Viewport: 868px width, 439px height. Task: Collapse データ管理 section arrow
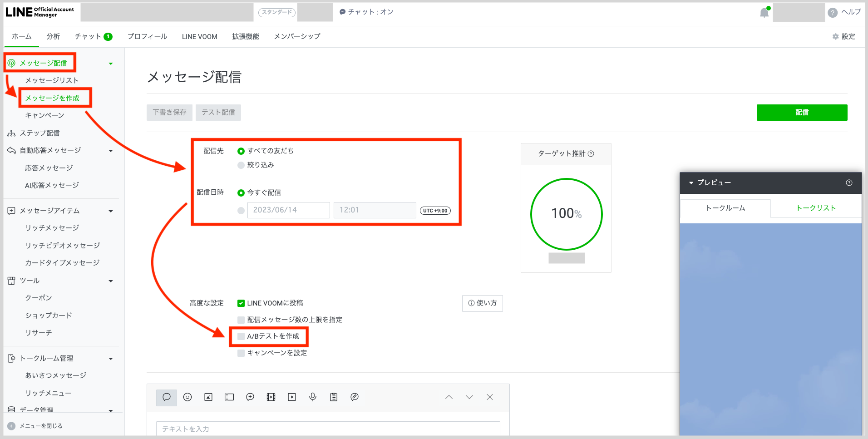[111, 411]
